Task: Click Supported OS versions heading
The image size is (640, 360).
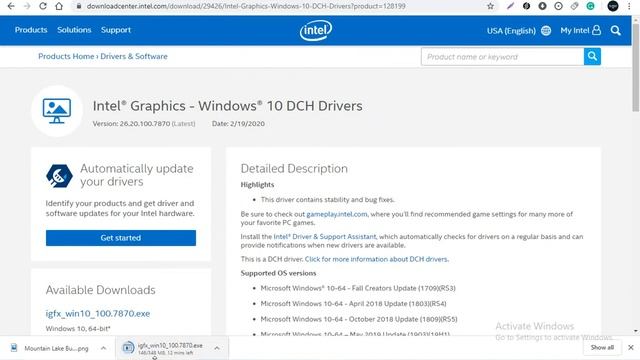Action: pyautogui.click(x=278, y=273)
